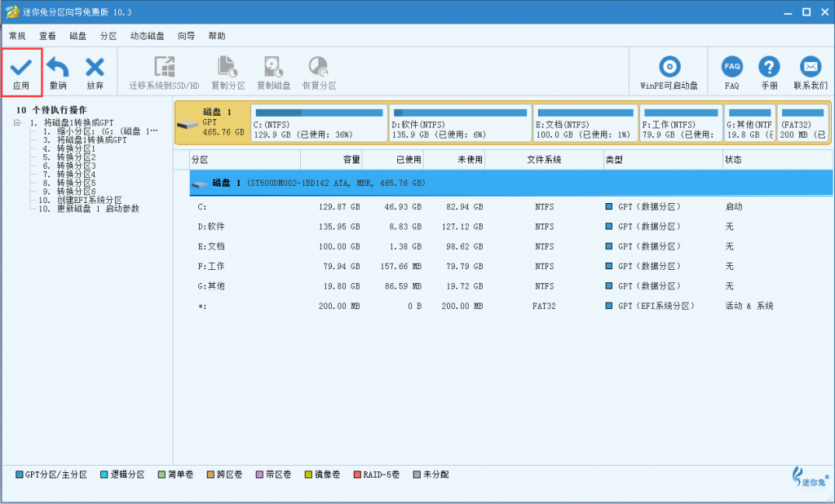Image resolution: width=835 pixels, height=504 pixels.
Task: Click the 简单卷 legend swatch
Action: (x=162, y=475)
